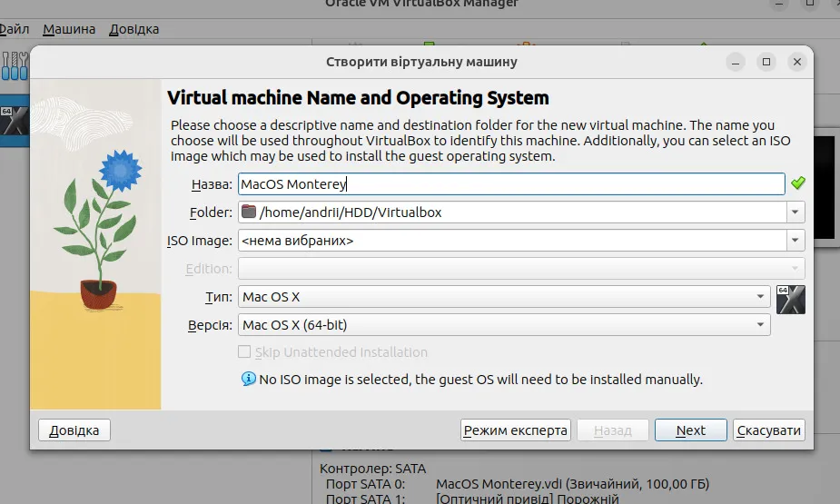Click MacOS Monterey.vdi storage entry in Manager
This screenshot has height=504, width=840.
coord(572,484)
